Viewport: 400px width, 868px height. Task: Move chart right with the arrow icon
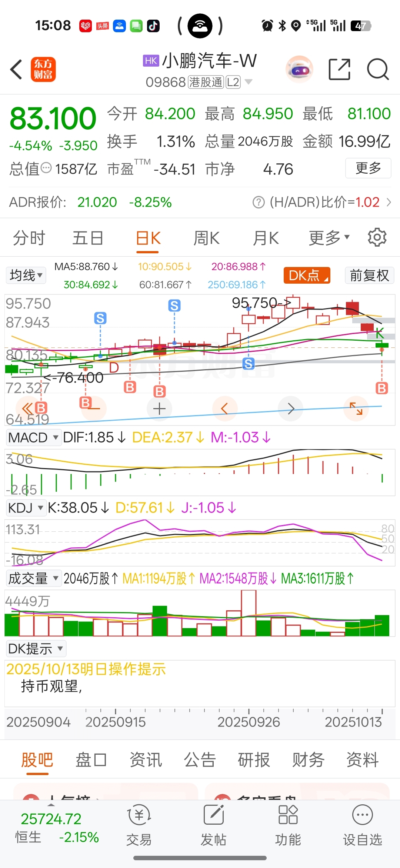(x=291, y=409)
